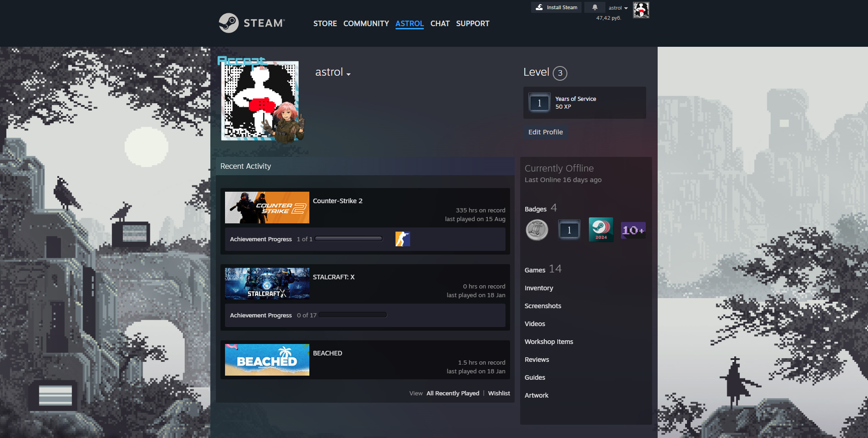
Task: Open the Badges section link
Action: click(541, 208)
